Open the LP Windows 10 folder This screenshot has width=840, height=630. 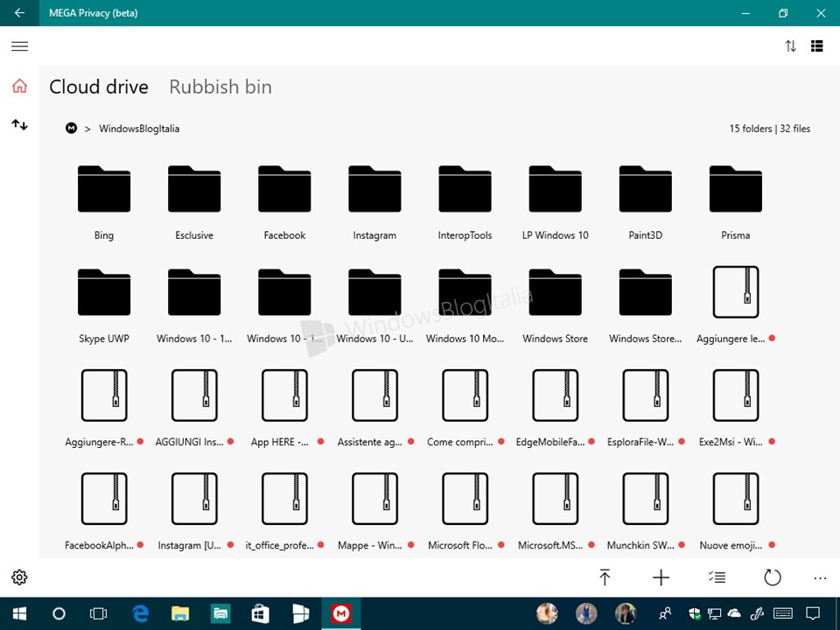tap(555, 202)
